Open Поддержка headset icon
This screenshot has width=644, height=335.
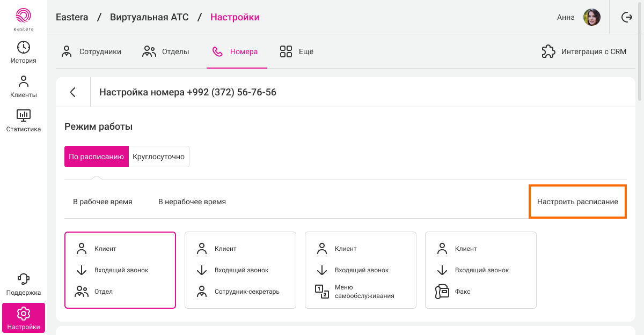point(24,279)
